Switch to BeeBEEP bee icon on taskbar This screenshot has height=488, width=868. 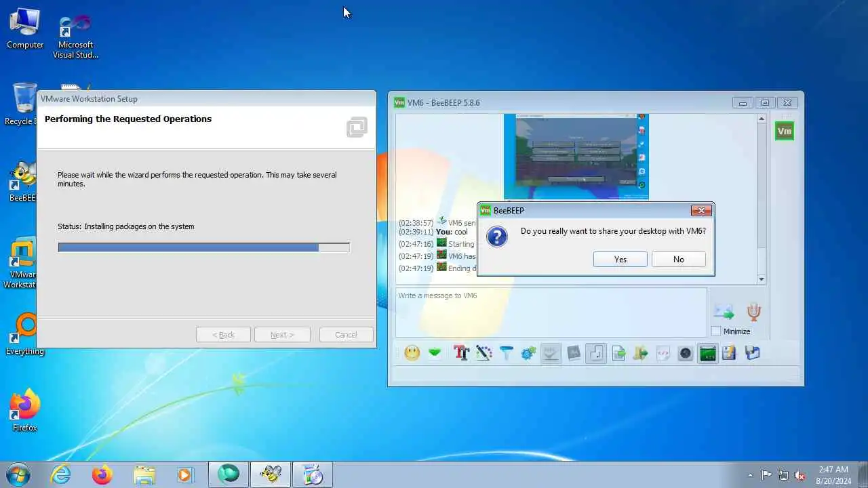(x=271, y=474)
